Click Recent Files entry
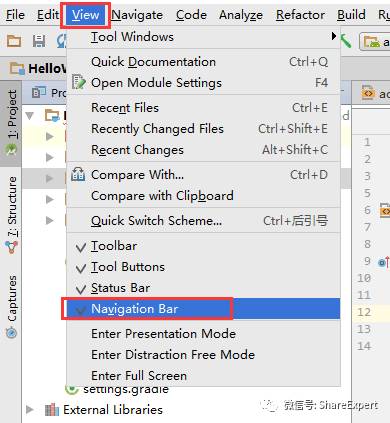This screenshot has height=423, width=390. coord(203,108)
